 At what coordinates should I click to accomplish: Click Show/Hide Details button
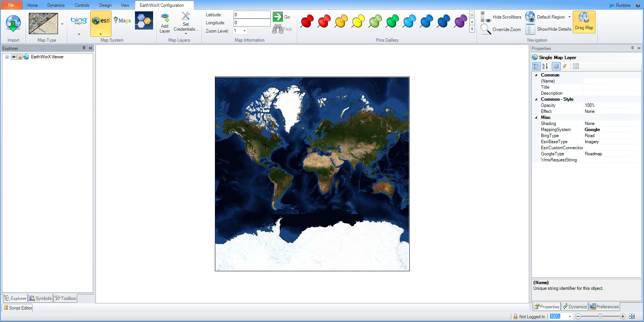tap(549, 29)
